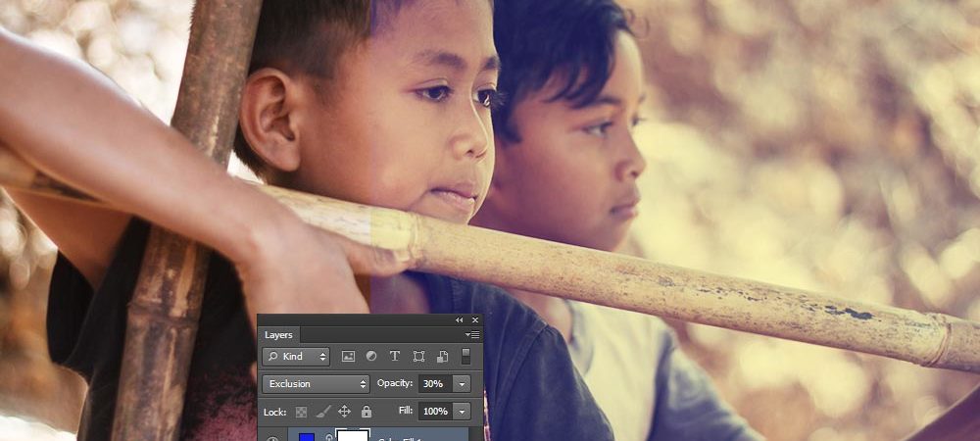Select the white layer mask thumbnail
Image resolution: width=980 pixels, height=441 pixels.
[353, 435]
